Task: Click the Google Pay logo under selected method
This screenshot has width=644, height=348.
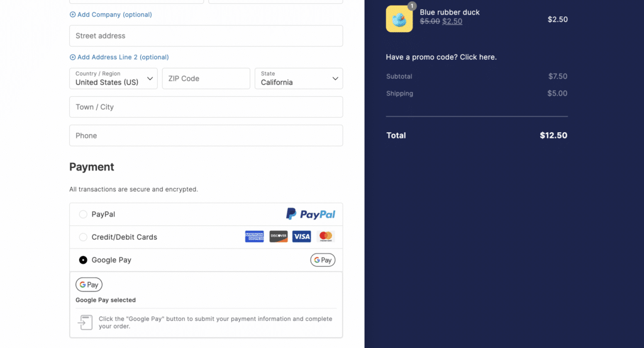Action: pyautogui.click(x=89, y=284)
